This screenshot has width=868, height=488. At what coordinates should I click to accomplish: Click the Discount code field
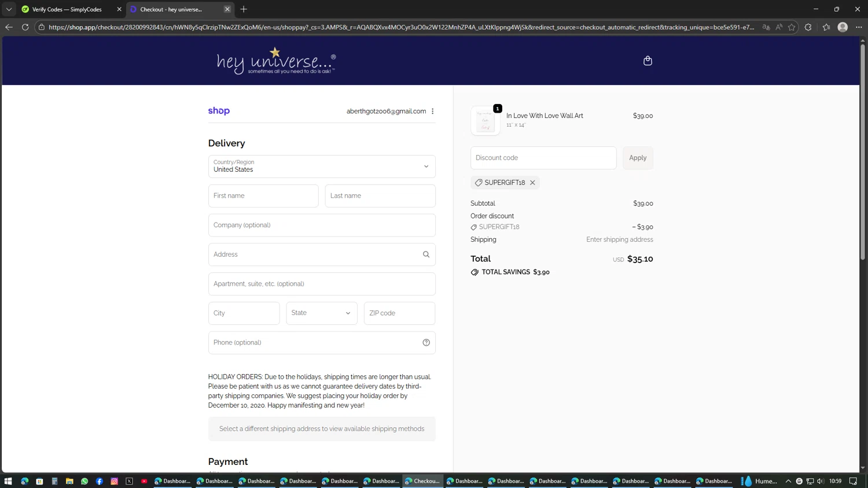(543, 158)
